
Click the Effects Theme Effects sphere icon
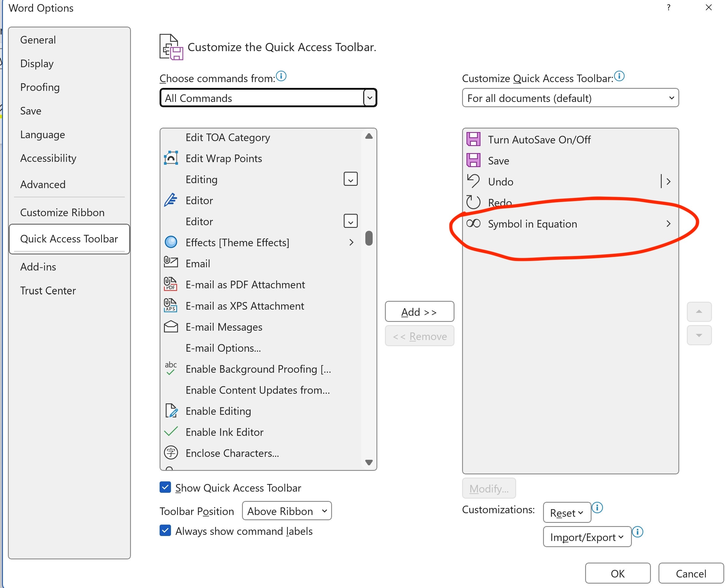171,242
